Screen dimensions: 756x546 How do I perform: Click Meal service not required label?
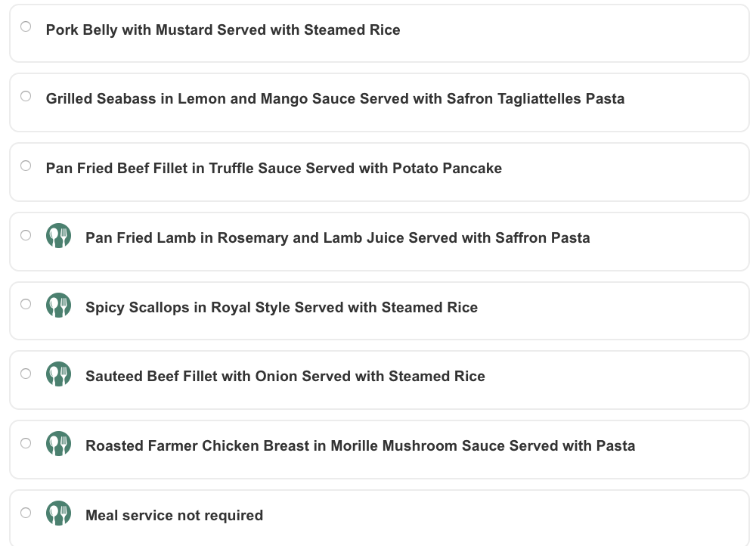point(174,516)
